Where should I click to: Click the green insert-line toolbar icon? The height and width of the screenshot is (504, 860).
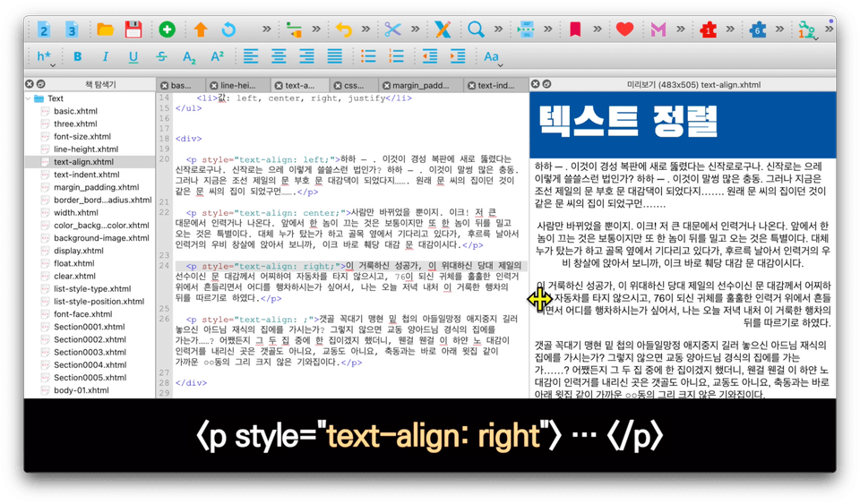pos(294,30)
